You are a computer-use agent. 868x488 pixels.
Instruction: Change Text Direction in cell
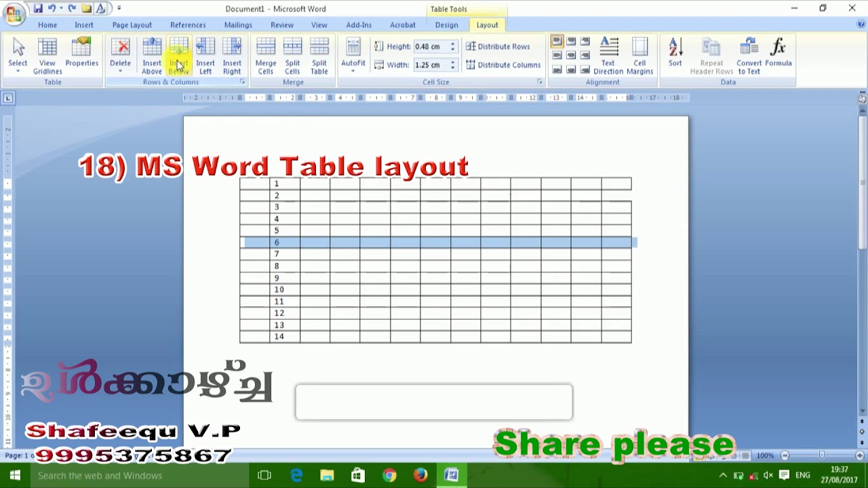coord(608,56)
